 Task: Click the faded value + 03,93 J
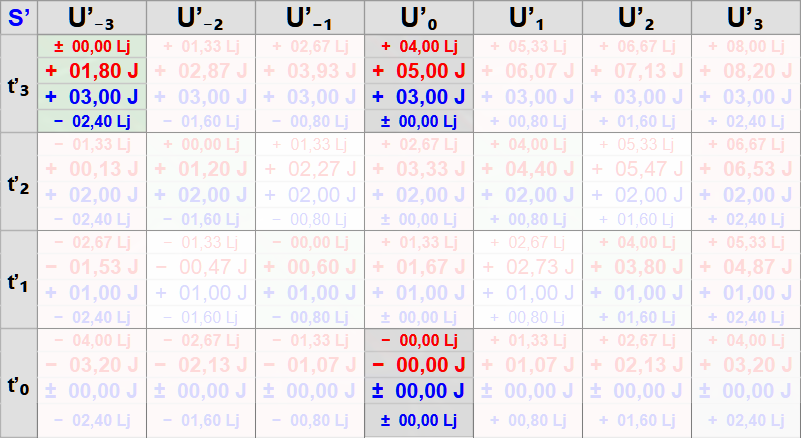[x=310, y=71]
